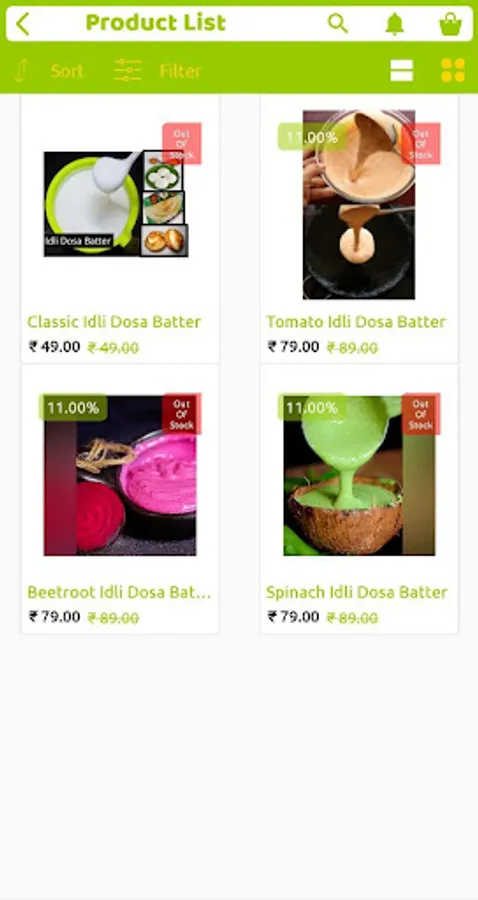This screenshot has width=478, height=900.
Task: Open Spinach Idli Dosa Batter product image
Action: 359,475
